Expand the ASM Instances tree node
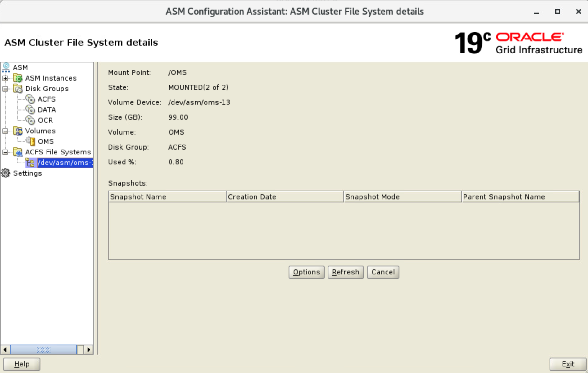Screen dimensions: 588x373 coord(5,78)
